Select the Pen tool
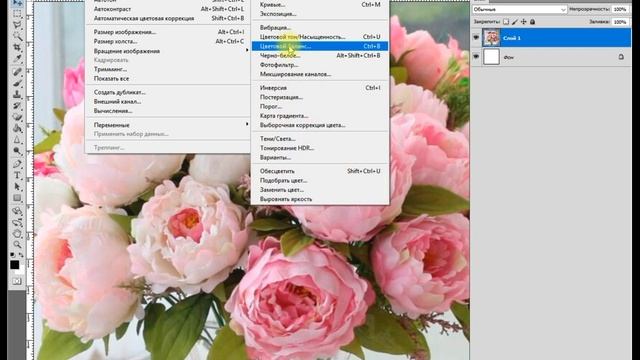640x360 pixels. click(x=17, y=164)
